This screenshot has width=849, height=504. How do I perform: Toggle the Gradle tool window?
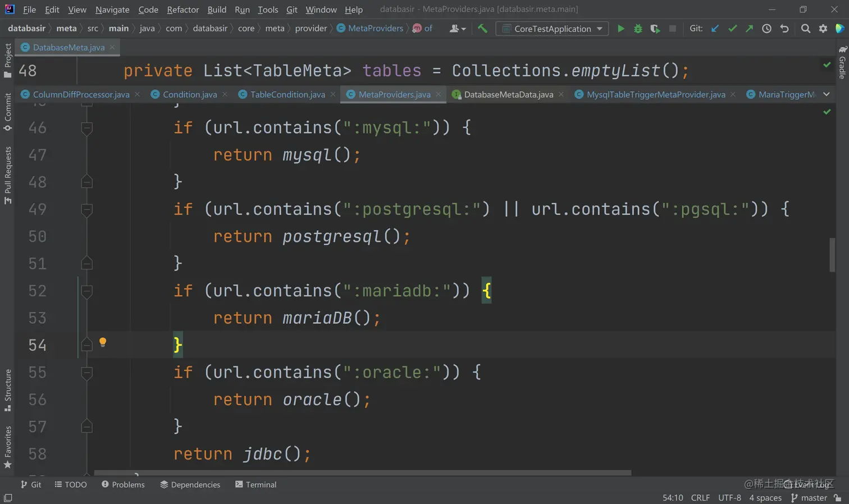pos(842,62)
